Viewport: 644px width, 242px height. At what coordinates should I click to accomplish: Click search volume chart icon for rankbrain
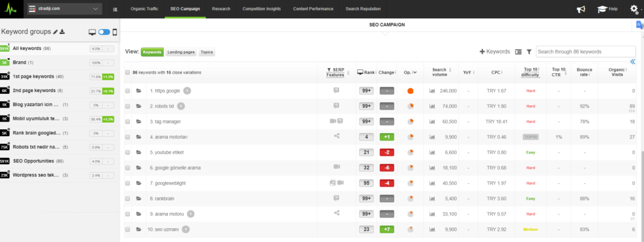pos(432,199)
